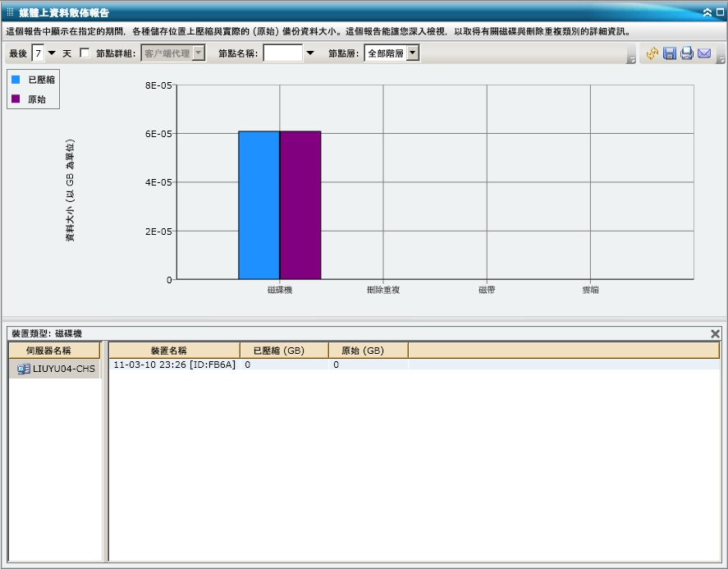The height and width of the screenshot is (569, 728).
Task: Open the 節點群組 combo box
Action: (173, 53)
